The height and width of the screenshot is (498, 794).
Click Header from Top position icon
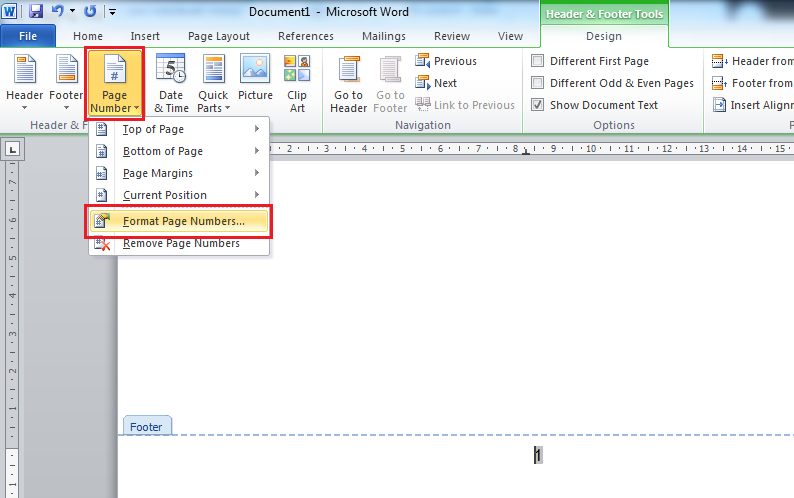719,61
